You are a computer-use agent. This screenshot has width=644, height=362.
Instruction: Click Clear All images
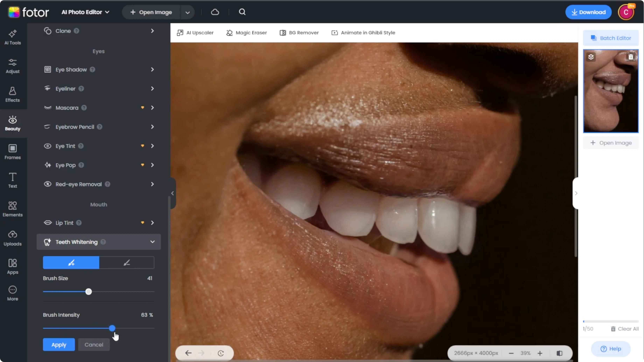click(x=625, y=329)
